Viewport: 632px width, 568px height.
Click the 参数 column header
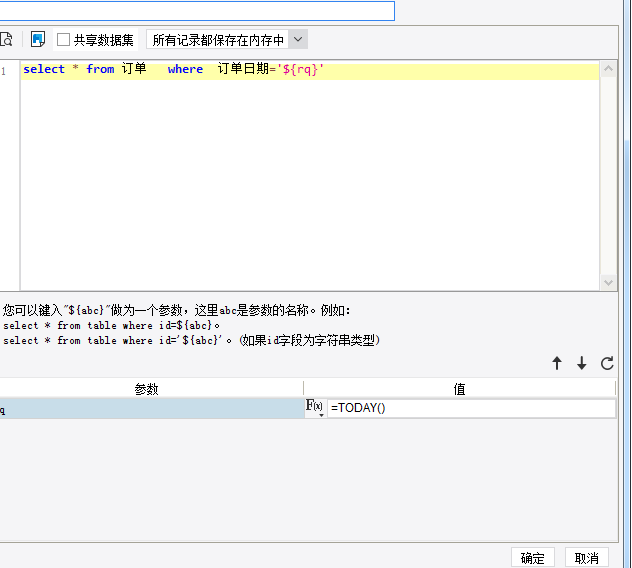click(147, 389)
